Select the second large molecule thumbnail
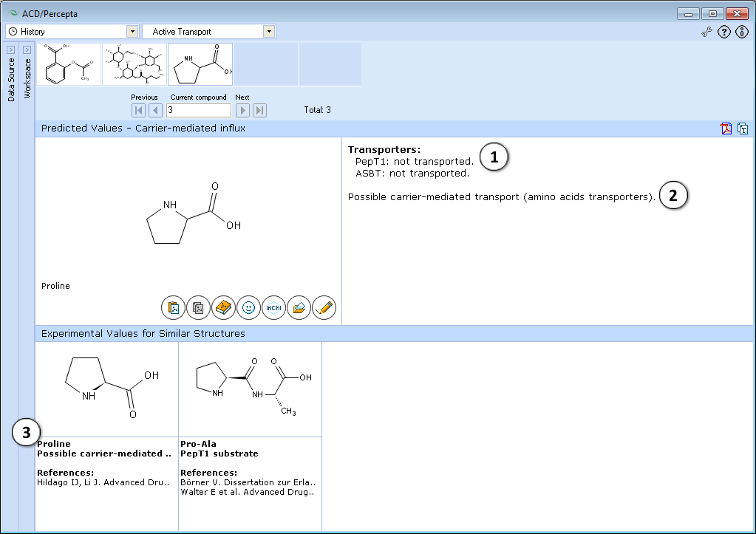Screen dimensions: 756x534 tap(134, 64)
